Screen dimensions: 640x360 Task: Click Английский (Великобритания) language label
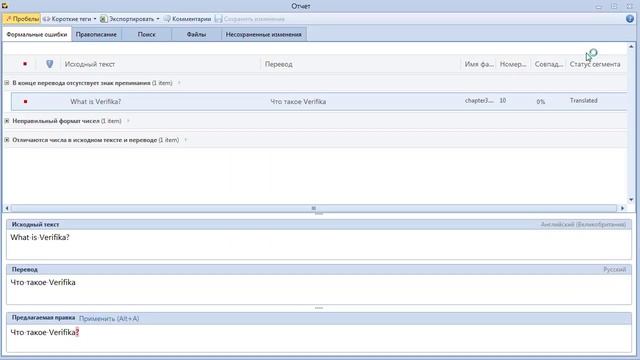(x=583, y=224)
